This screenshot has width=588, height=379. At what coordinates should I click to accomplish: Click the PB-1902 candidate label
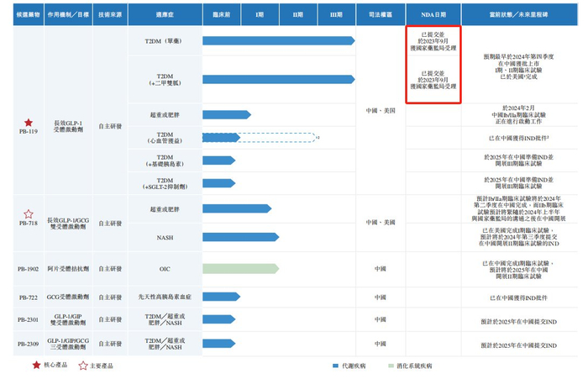pyautogui.click(x=28, y=269)
